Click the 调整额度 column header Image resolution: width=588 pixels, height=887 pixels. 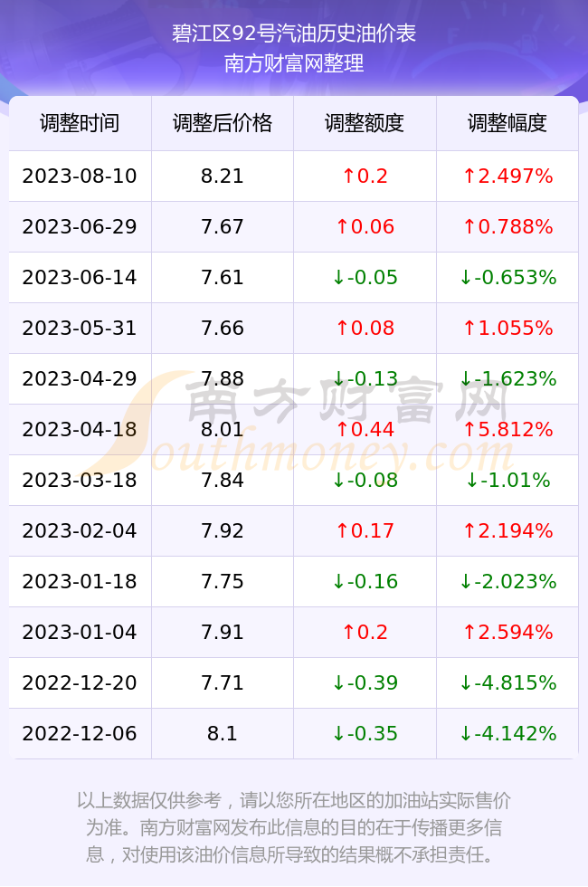365,123
